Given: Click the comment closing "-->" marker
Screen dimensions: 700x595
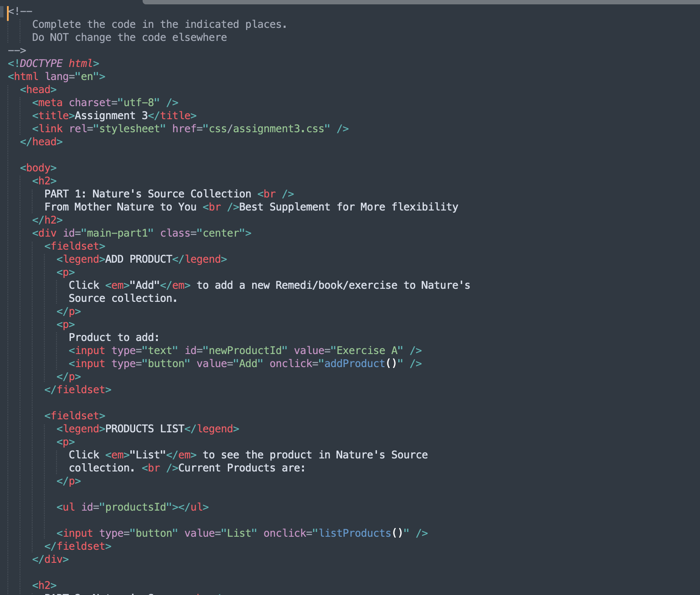Looking at the screenshot, I should point(17,50).
